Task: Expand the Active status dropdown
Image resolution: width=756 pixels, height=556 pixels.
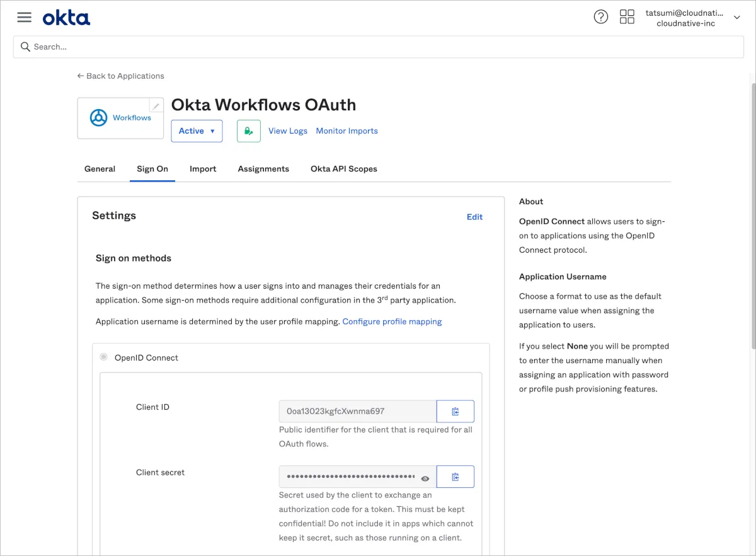Action: point(197,131)
